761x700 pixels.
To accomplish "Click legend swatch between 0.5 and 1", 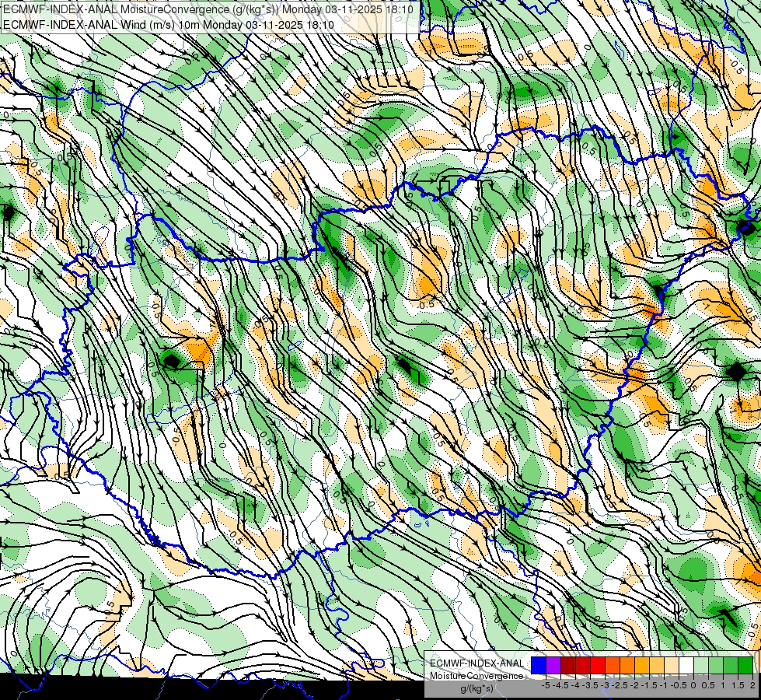I will 716,665.
